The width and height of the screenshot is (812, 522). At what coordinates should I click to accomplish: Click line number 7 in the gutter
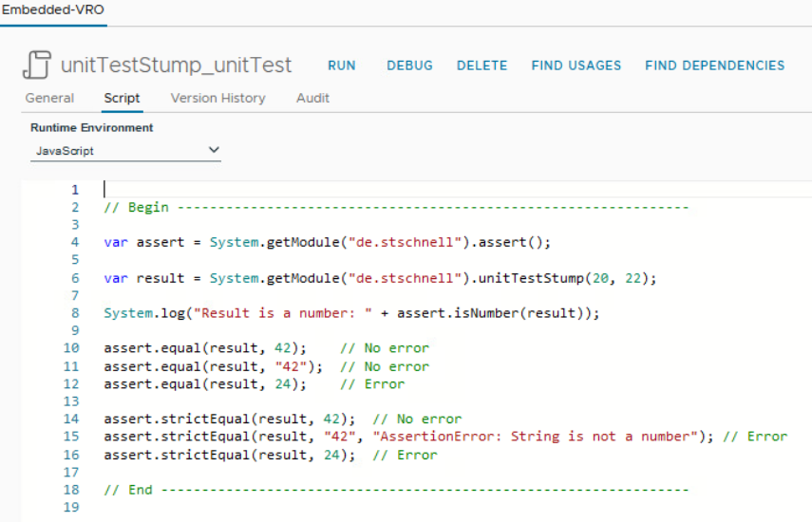[75, 296]
